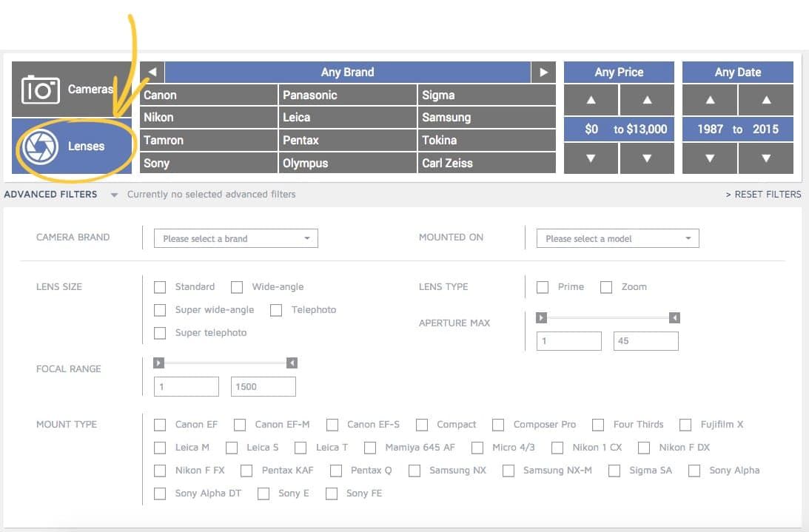809x532 pixels.
Task: Click the focal range minimum field
Action: 187,386
